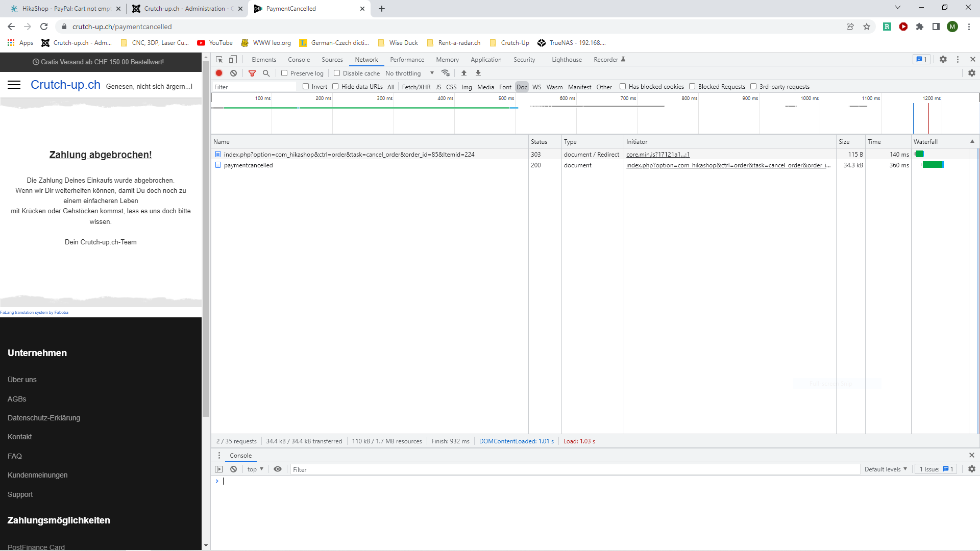The width and height of the screenshot is (980, 551).
Task: Click the Über uns footer link
Action: point(22,380)
